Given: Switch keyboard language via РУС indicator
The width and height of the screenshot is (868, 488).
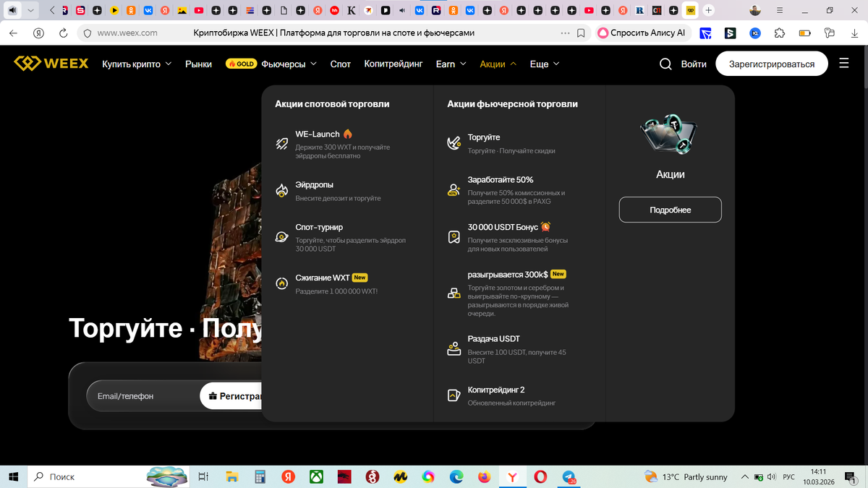Looking at the screenshot, I should pos(789,477).
